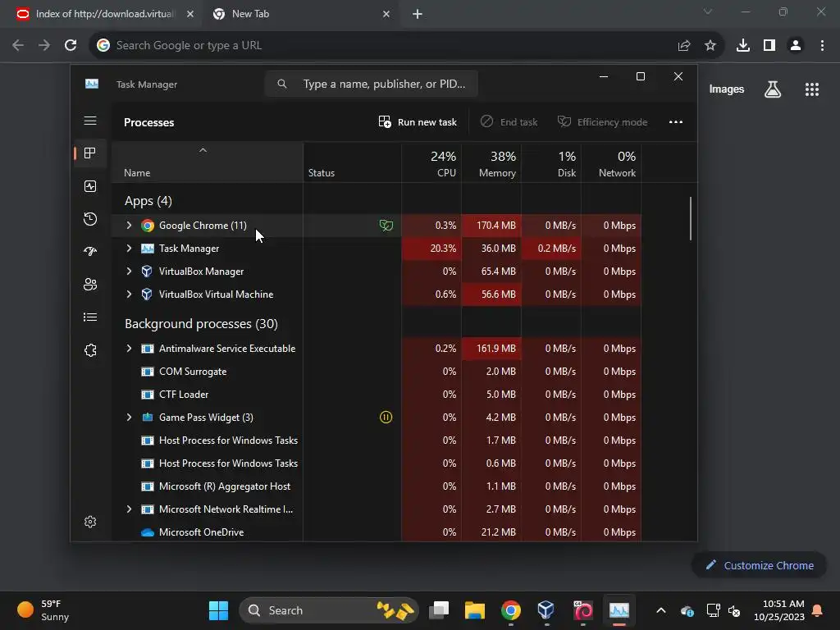Select the Microsoft OneDrive process row

(376, 532)
